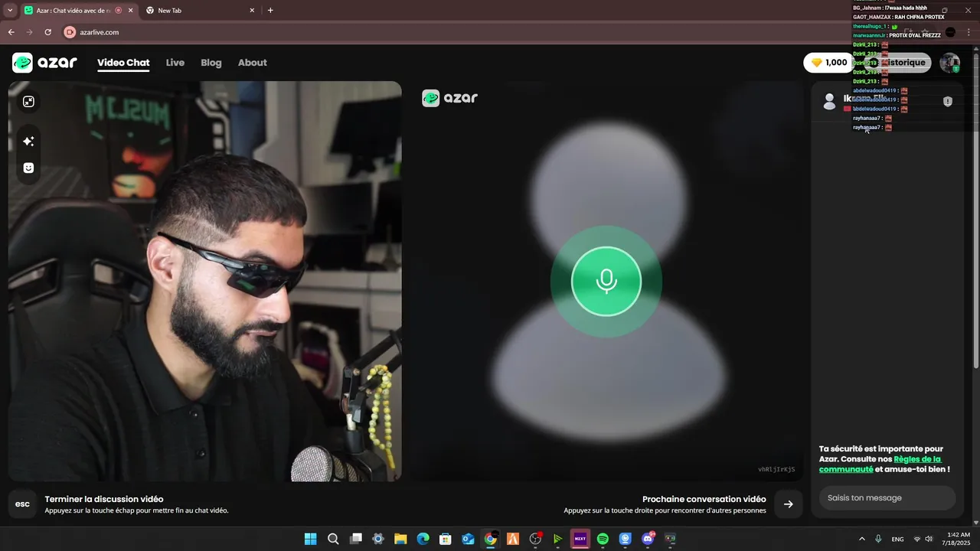Click the taskbar microphone tray icon
This screenshot has height=551, width=980.
pyautogui.click(x=878, y=539)
